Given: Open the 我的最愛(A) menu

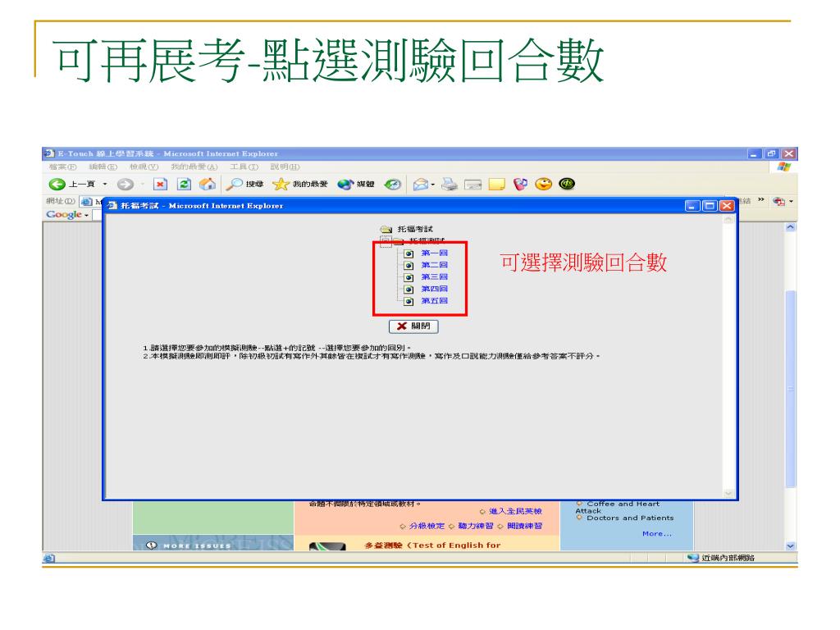Looking at the screenshot, I should tap(194, 167).
